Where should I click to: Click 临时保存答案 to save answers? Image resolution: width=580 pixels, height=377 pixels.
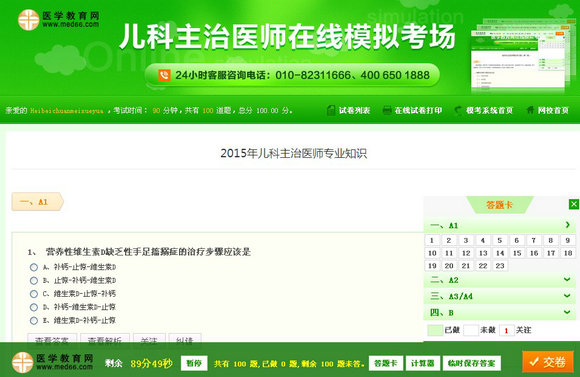tap(471, 363)
